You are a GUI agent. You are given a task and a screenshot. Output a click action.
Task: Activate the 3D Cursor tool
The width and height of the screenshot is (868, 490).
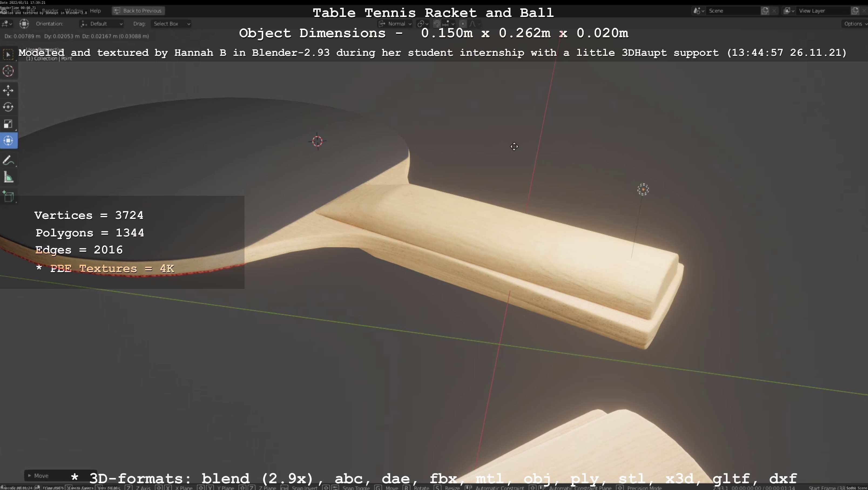pyautogui.click(x=8, y=71)
